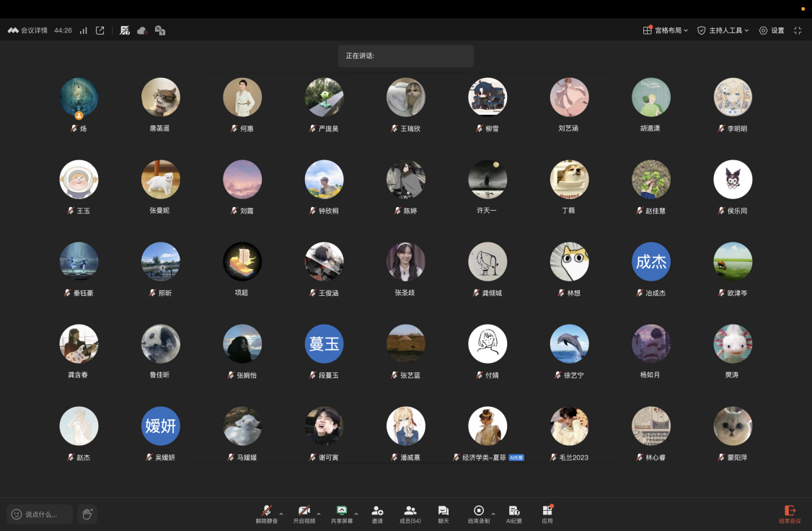Image resolution: width=812 pixels, height=531 pixels.
Task: Expand the 主持人工具 host tools menu
Action: (x=723, y=30)
